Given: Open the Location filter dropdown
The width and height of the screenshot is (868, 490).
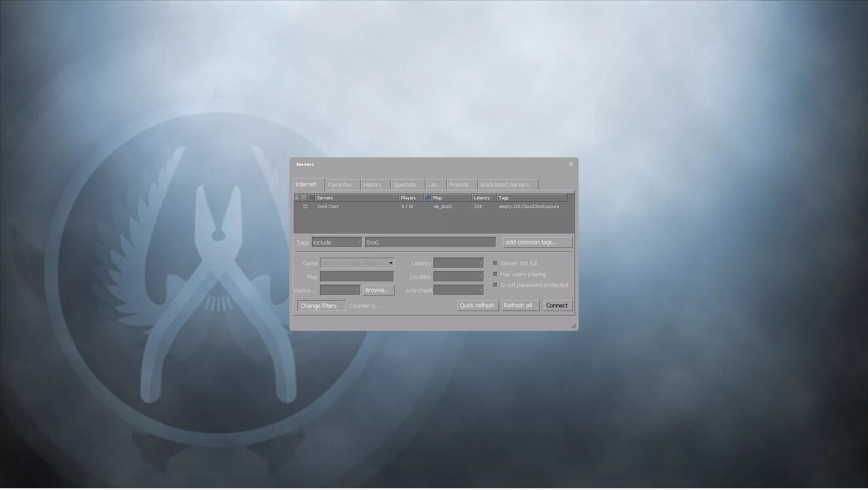Looking at the screenshot, I should point(458,277).
